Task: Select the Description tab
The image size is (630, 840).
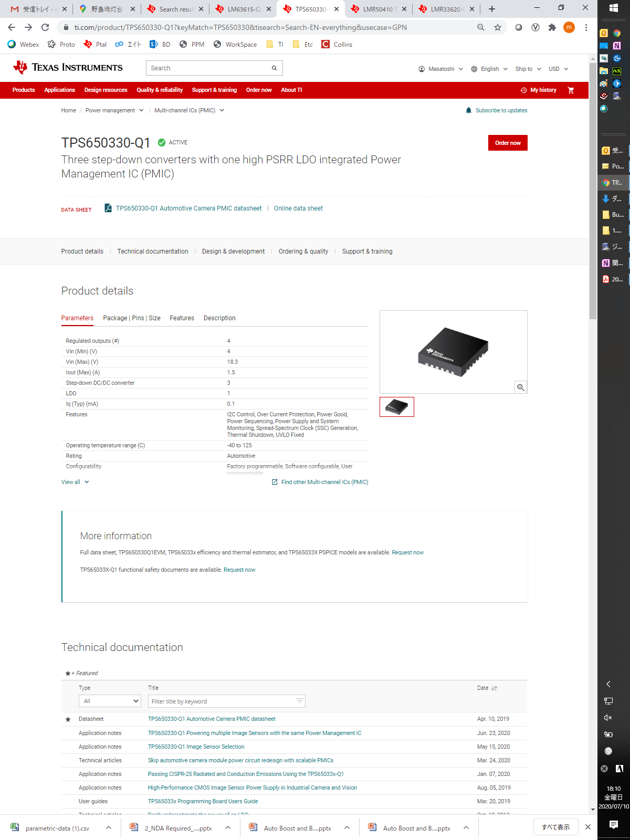Action: [x=219, y=318]
